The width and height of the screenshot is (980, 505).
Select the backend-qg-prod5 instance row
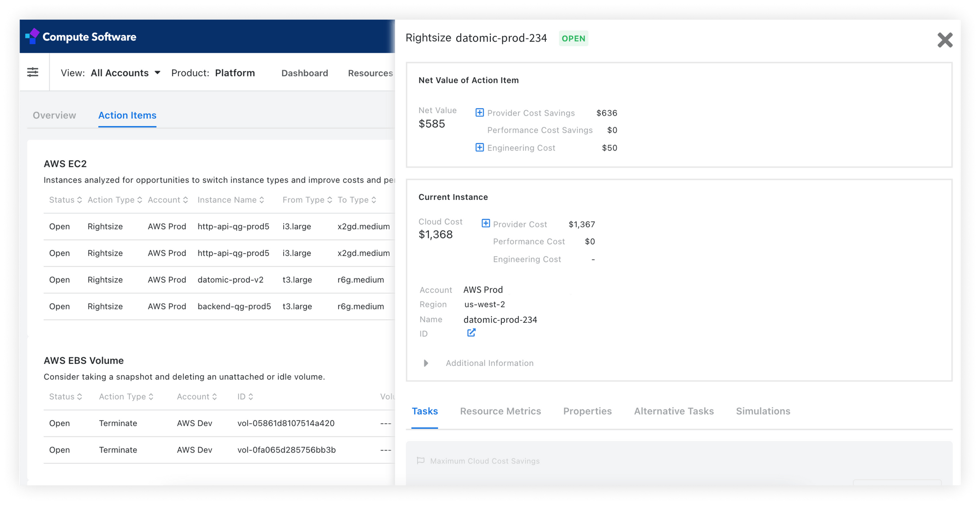point(219,307)
